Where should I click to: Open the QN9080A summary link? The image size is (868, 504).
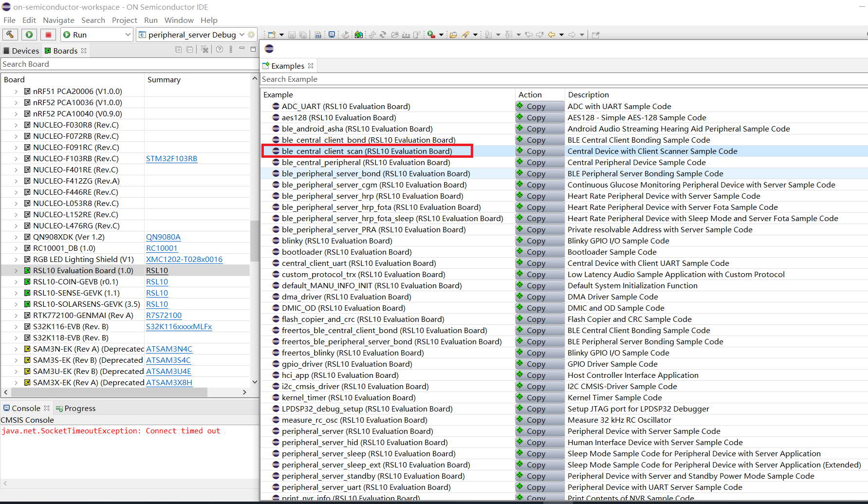click(163, 237)
